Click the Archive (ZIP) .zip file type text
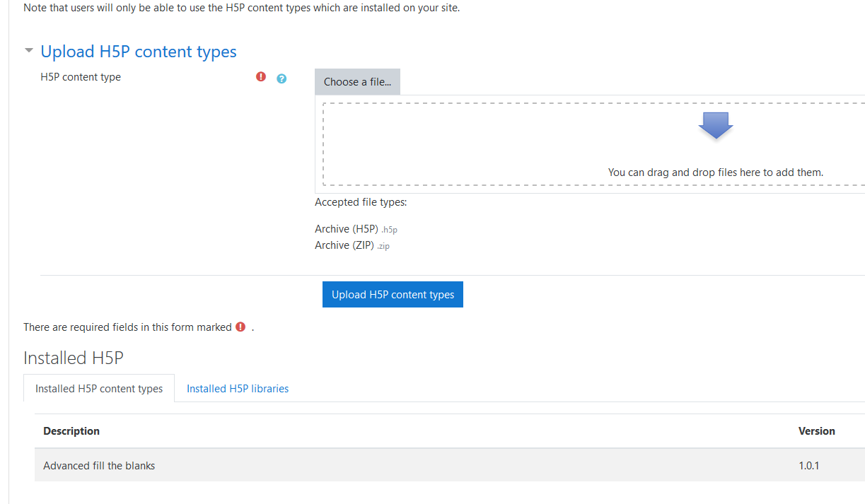Viewport: 865px width, 504px height. (352, 245)
